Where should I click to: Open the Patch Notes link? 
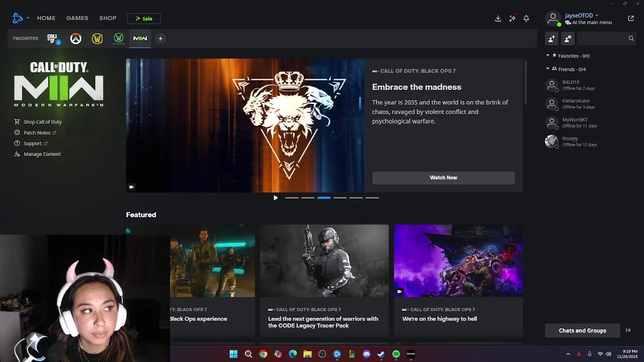click(x=35, y=133)
